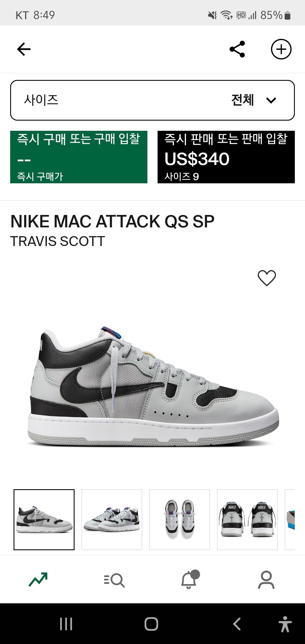This screenshot has width=305, height=644.
Task: Select the first side-view shoe thumbnail
Action: (44, 520)
